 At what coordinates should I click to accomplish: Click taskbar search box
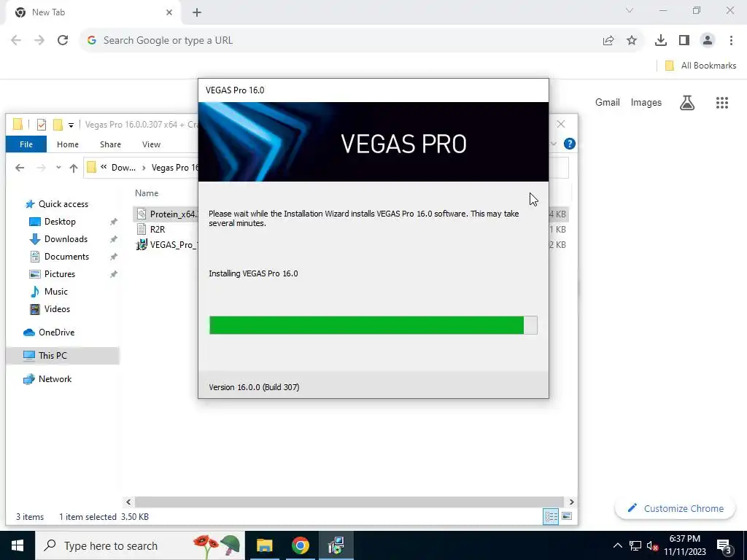(140, 545)
